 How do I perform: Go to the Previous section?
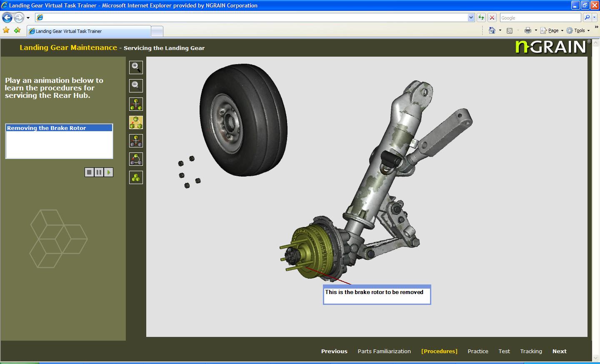(334, 351)
